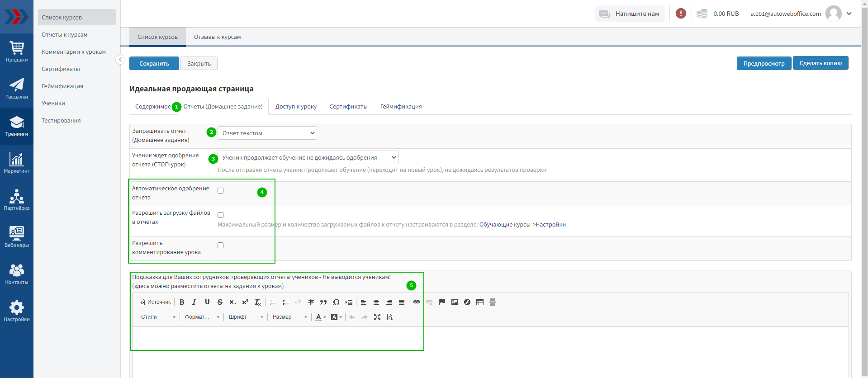Click the insert image icon
The image size is (868, 378).
(x=455, y=302)
